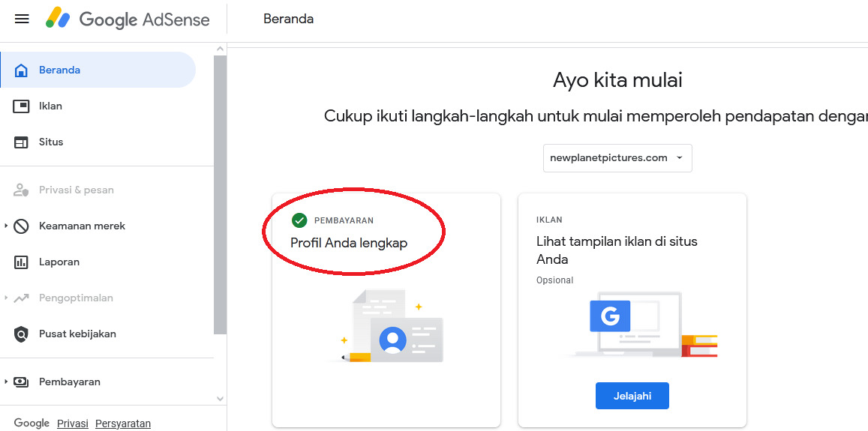Open the Pusat kebijakan sidebar item

(x=98, y=334)
